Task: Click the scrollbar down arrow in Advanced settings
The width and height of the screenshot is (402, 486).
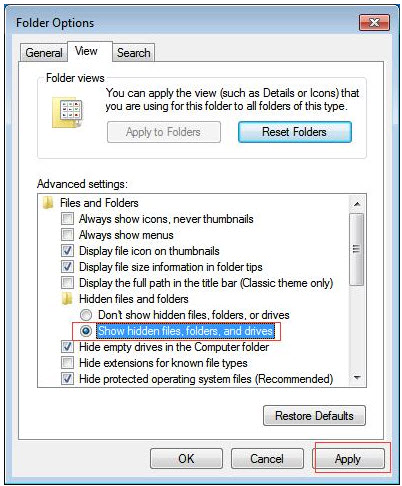Action: coord(357,378)
